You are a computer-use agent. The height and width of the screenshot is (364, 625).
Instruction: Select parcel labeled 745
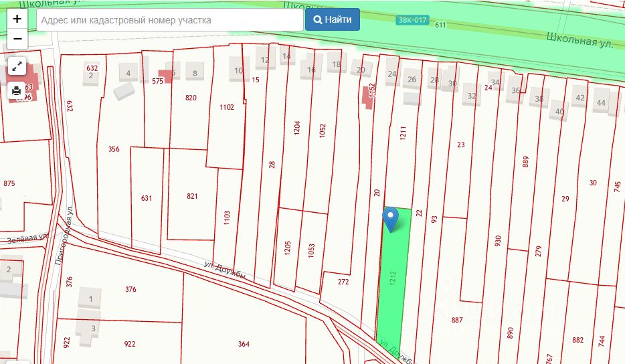point(618,187)
